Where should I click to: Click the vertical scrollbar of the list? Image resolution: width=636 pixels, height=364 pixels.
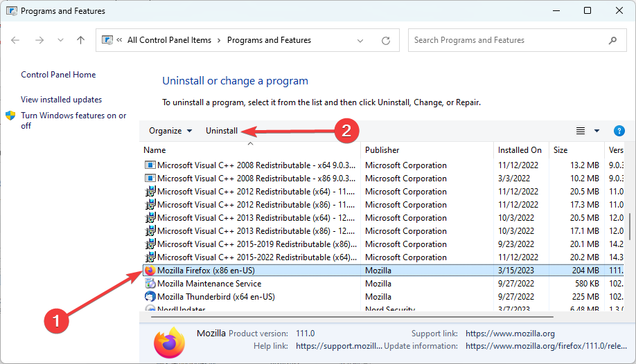coord(630,227)
